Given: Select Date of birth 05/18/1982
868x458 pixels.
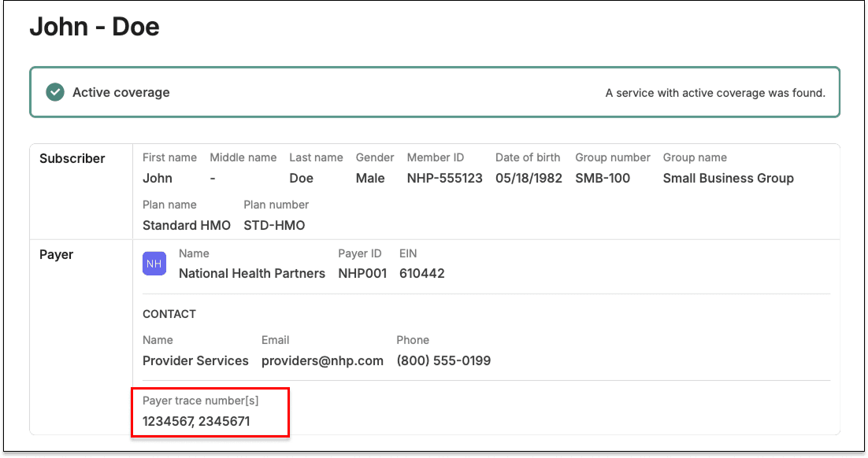Looking at the screenshot, I should pyautogui.click(x=529, y=178).
